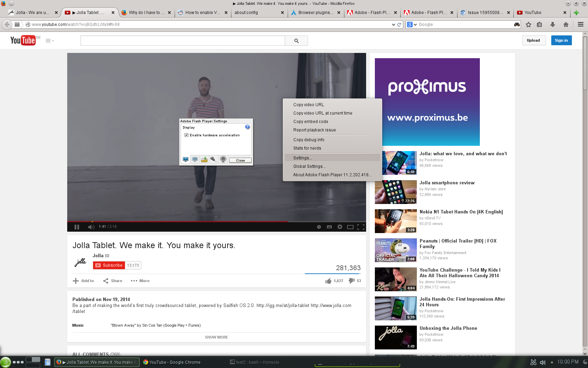Image resolution: width=588 pixels, height=368 pixels.
Task: Open the igg.me/at/jolla-tablet link
Action: [x=283, y=306]
